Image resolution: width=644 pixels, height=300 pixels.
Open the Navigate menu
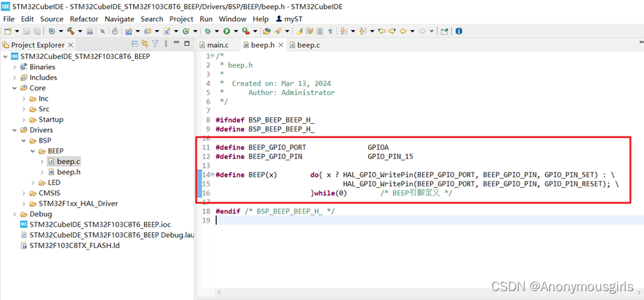coord(119,19)
